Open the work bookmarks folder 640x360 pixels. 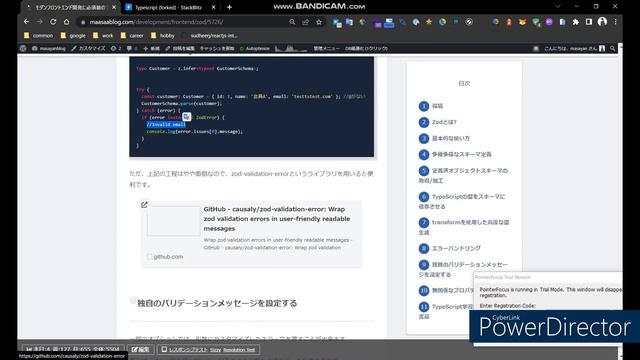[x=103, y=36]
